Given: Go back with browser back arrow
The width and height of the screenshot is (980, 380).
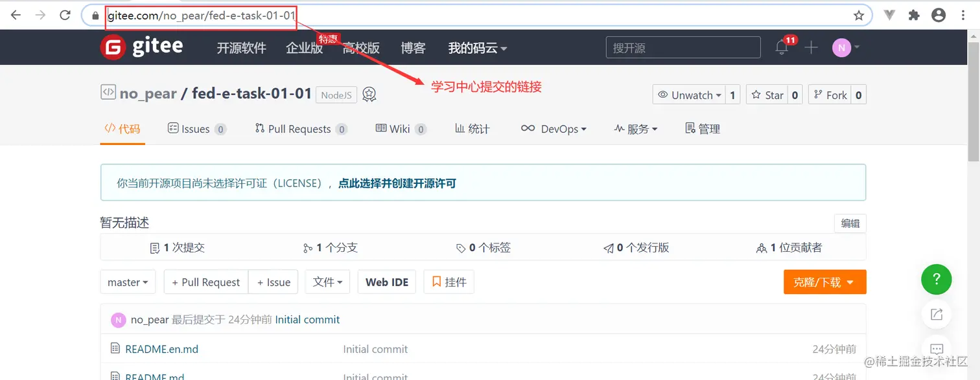Looking at the screenshot, I should [16, 16].
